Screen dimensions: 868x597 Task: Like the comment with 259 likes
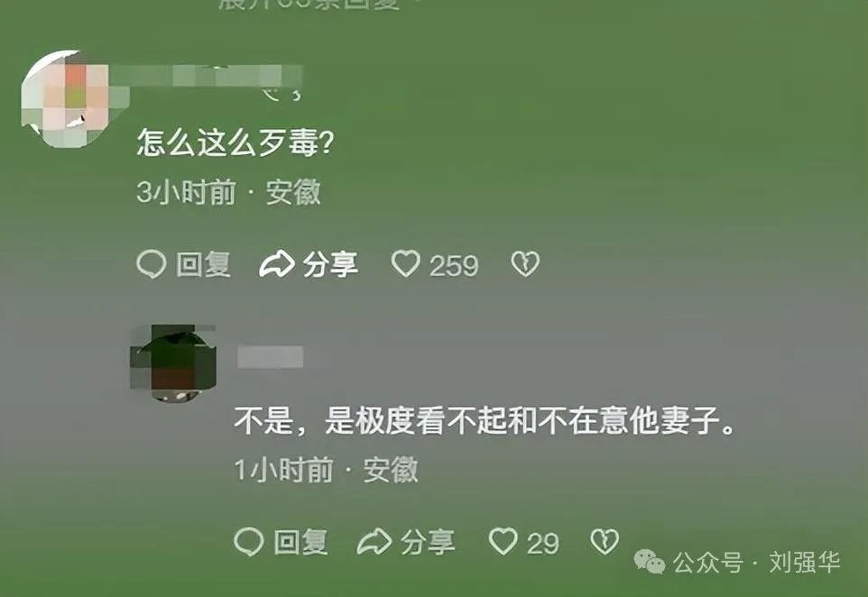tap(406, 264)
